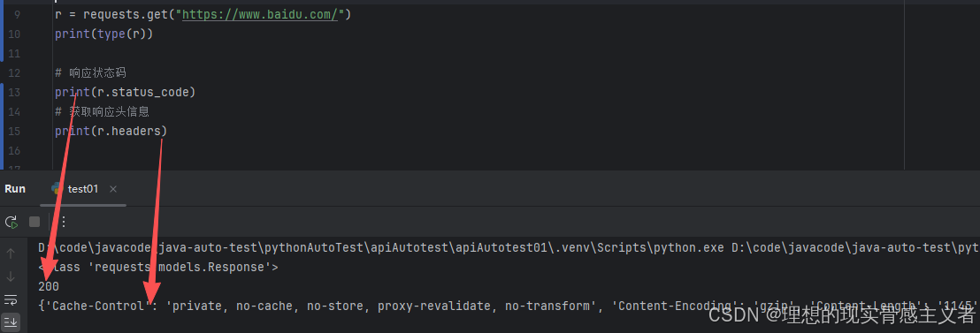Place cursor on print(type(r)) line
The height and width of the screenshot is (333, 980).
point(103,34)
